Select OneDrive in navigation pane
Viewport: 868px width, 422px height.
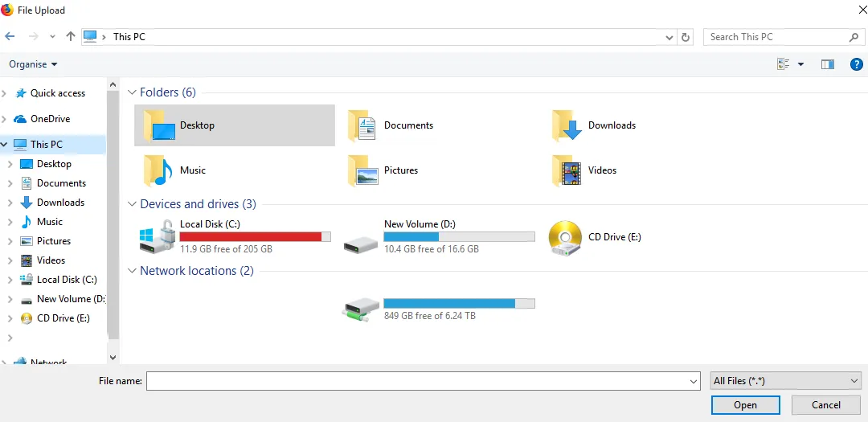(x=50, y=118)
